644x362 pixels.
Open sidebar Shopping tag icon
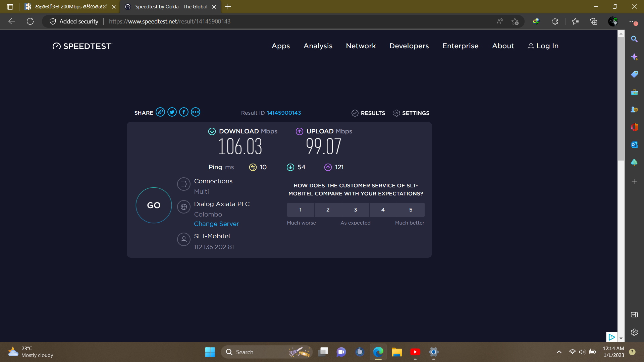pos(634,74)
